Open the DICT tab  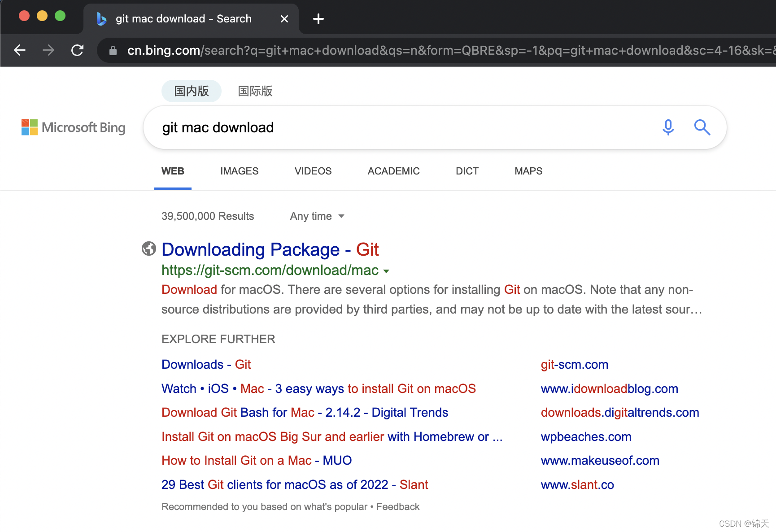pyautogui.click(x=467, y=171)
